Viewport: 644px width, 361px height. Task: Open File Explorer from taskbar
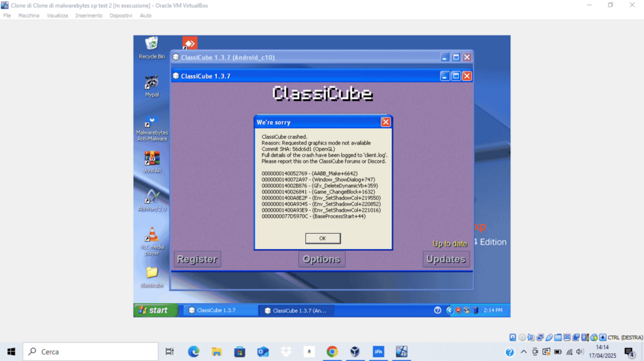216,351
